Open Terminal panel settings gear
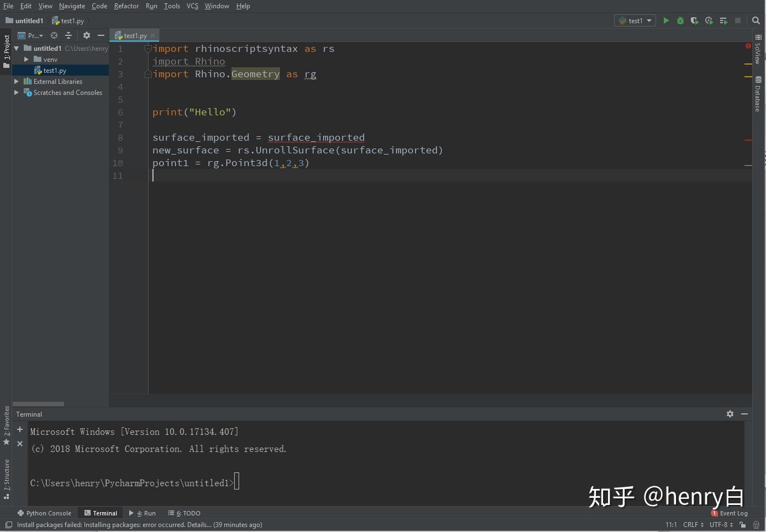This screenshot has height=532, width=766. [730, 414]
